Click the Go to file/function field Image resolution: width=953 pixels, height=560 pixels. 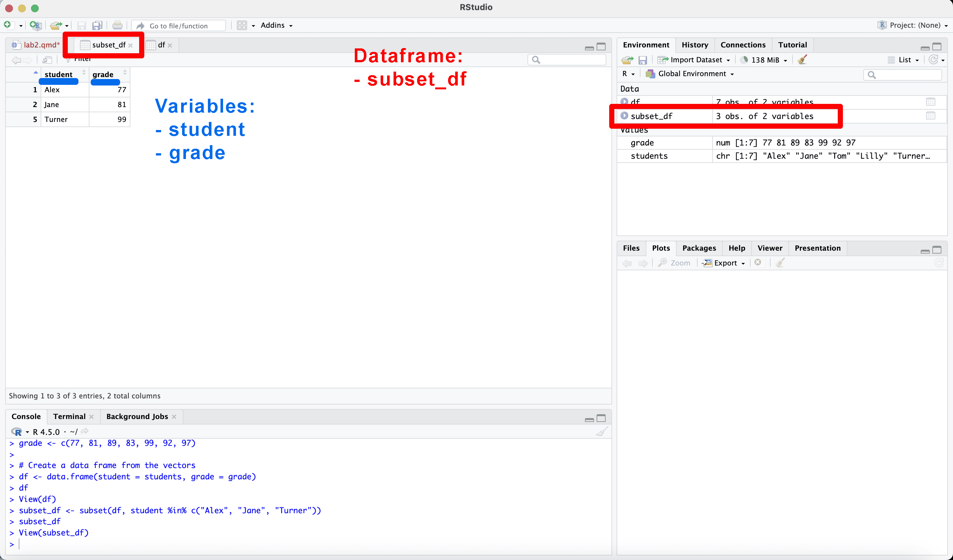[179, 26]
